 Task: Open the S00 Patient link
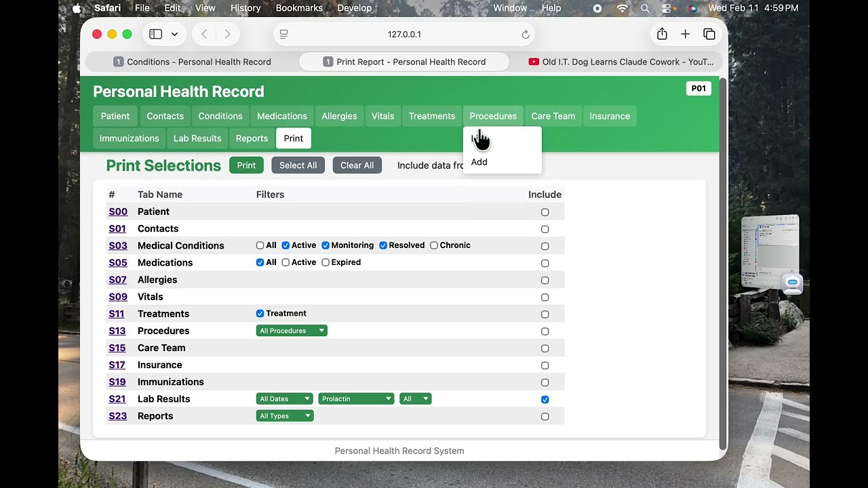tap(118, 211)
